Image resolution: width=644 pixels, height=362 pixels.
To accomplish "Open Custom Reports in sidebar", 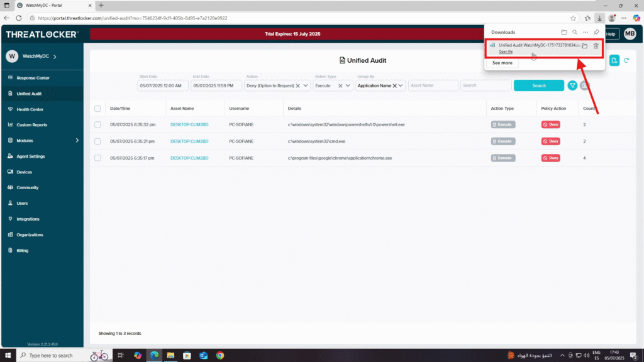I will 31,125.
